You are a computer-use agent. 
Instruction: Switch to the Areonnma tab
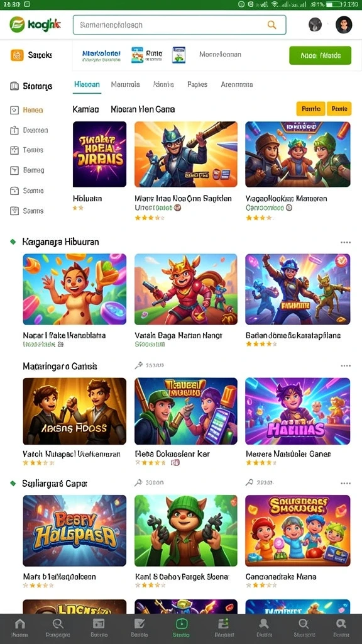pyautogui.click(x=237, y=85)
